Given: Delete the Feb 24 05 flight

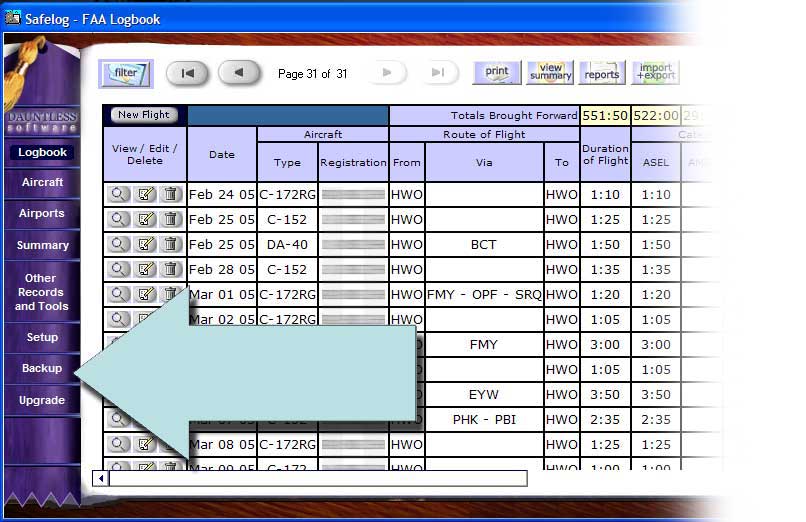Looking at the screenshot, I should coord(171,194).
